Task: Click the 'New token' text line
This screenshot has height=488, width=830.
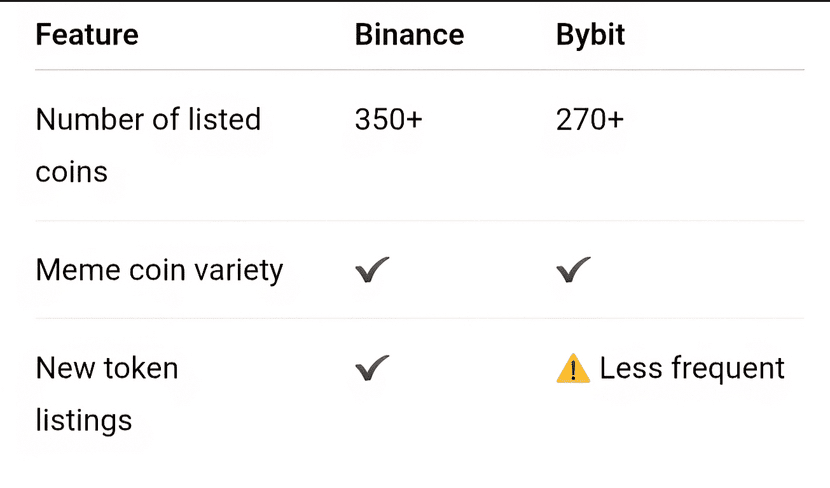Action: (107, 368)
